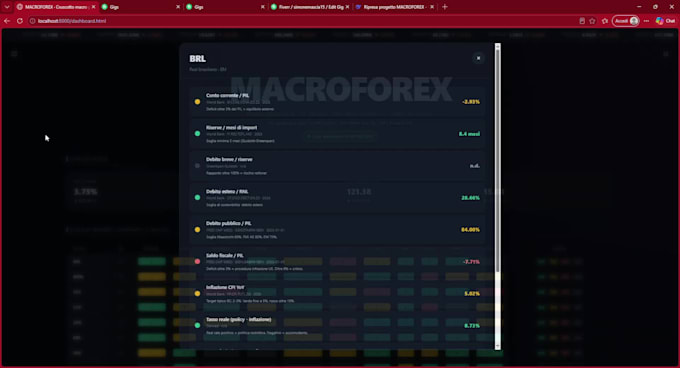680x368 pixels.
Task: Click the red status dot for Saldo fiscale / PIL
Action: 197,261
